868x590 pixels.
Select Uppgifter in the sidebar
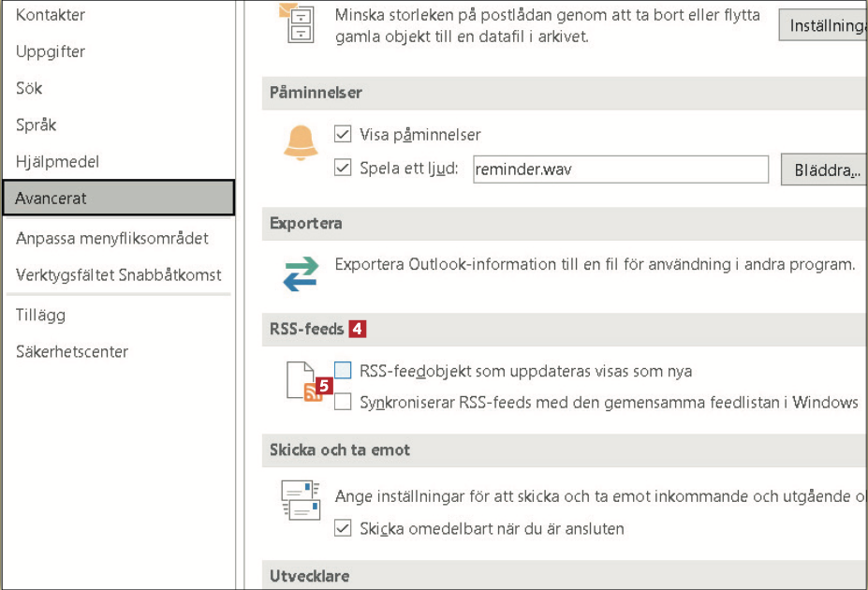point(51,52)
